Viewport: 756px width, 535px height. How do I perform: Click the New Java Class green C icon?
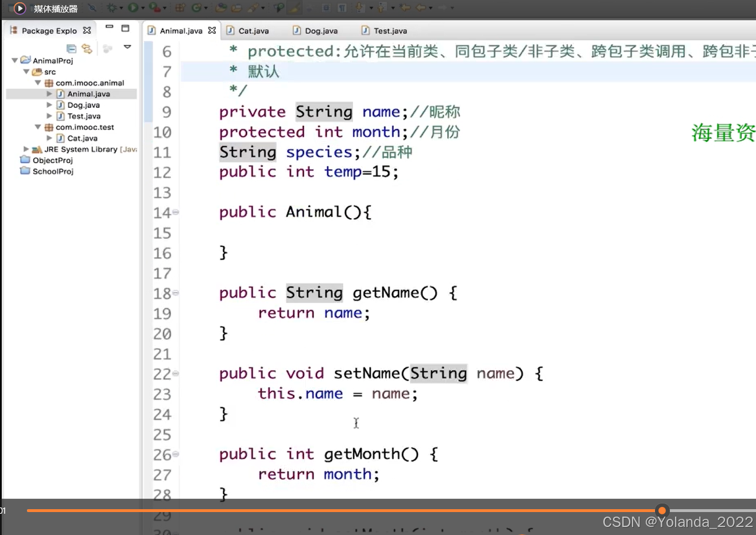point(196,8)
